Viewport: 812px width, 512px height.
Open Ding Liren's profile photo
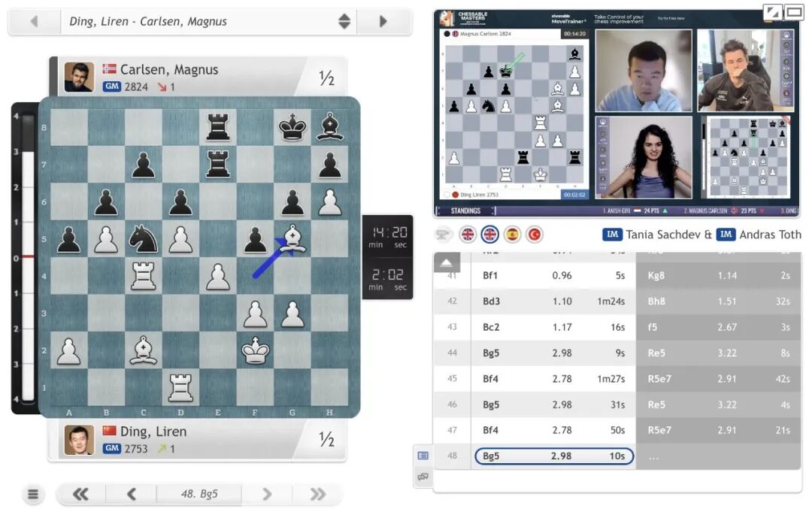[79, 440]
